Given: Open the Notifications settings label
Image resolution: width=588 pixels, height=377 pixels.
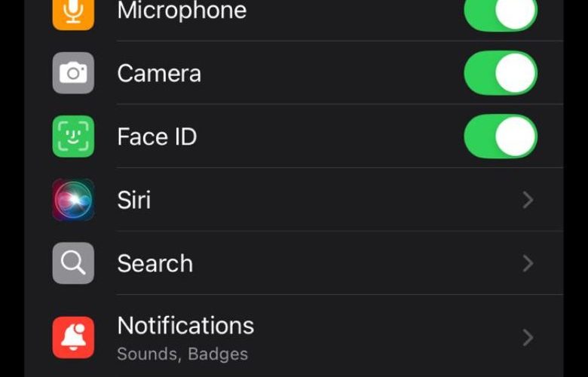Looking at the screenshot, I should coord(185,326).
